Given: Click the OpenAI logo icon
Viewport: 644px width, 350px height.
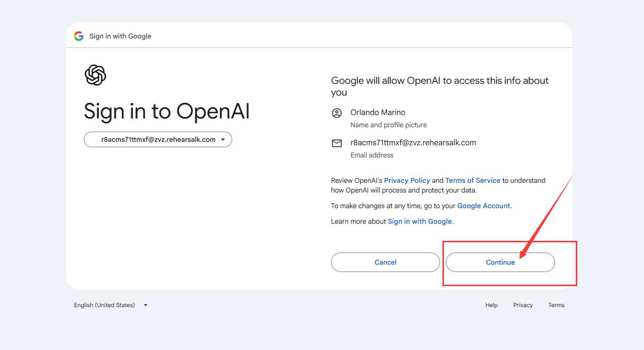Looking at the screenshot, I should pyautogui.click(x=95, y=75).
